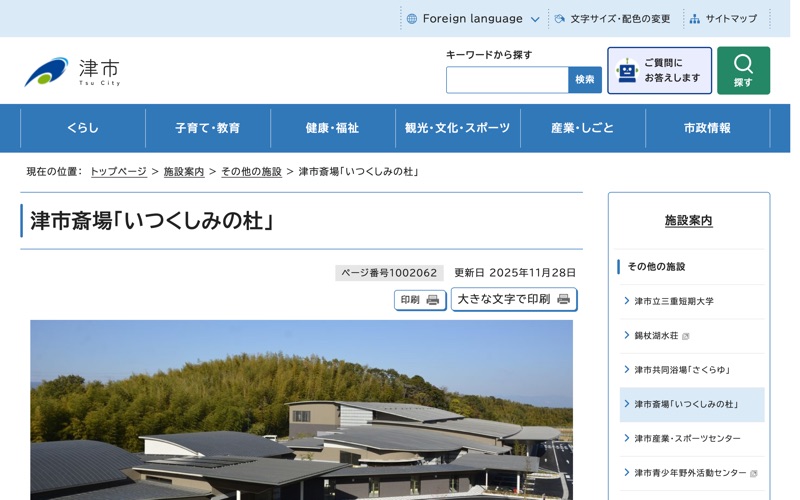800x500 pixels.
Task: Focus the keyword search input field
Action: 507,80
